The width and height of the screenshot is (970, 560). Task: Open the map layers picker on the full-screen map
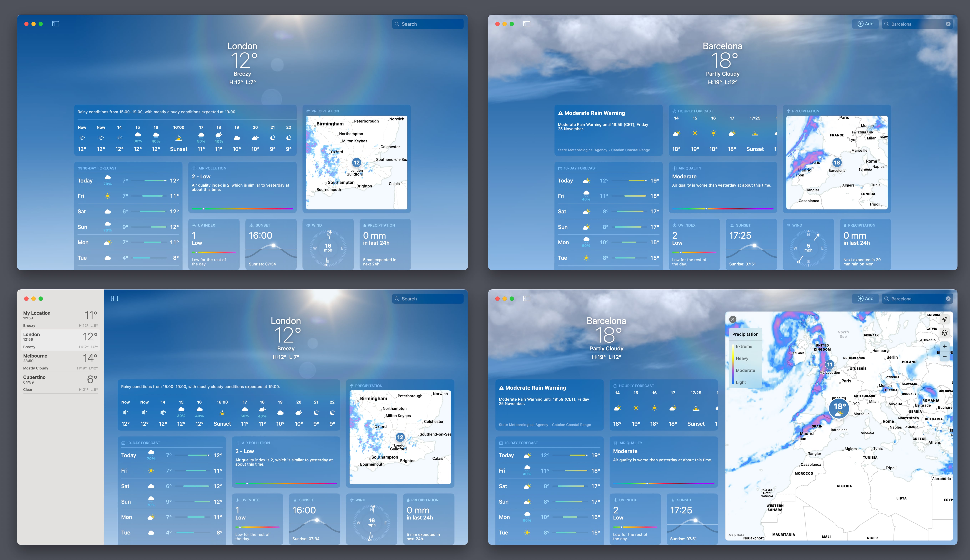coord(945,333)
